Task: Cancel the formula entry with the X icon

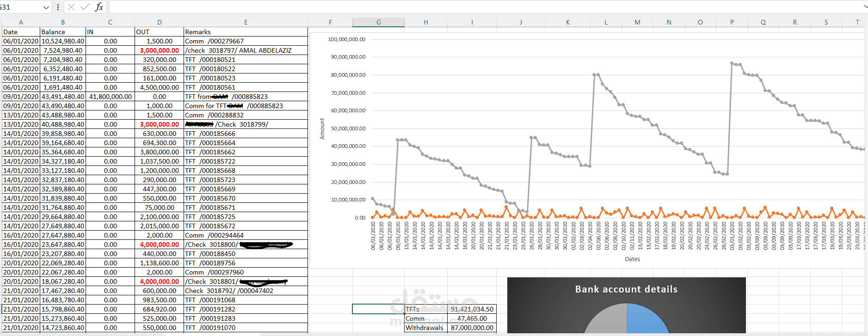Action: point(71,7)
